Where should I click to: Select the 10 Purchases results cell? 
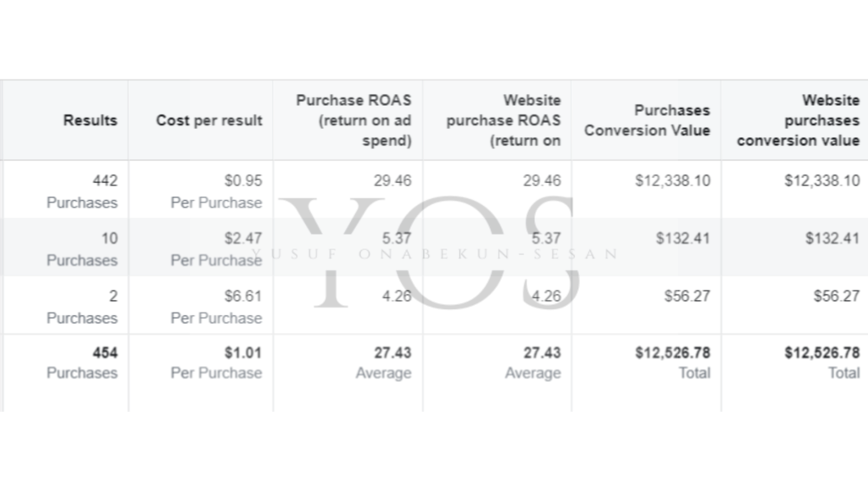click(x=82, y=249)
